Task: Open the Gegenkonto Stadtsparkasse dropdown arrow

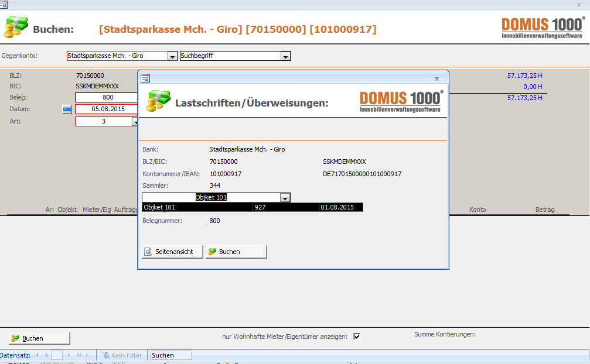Action: click(172, 56)
